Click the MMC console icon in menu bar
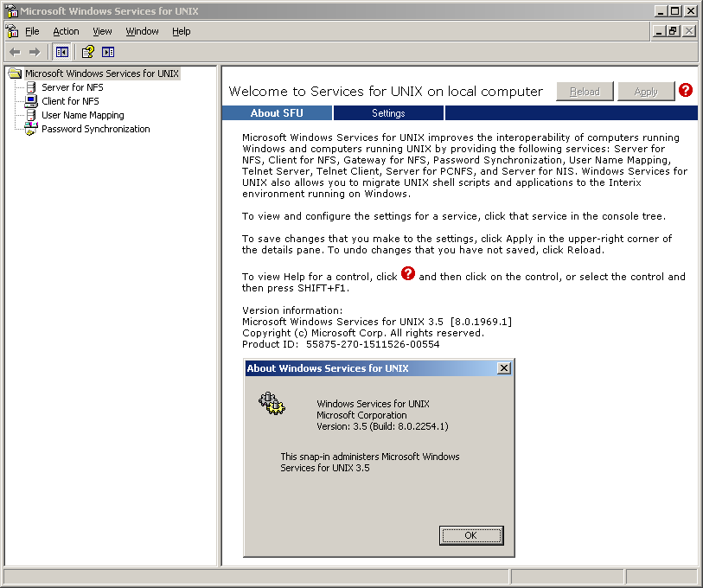The width and height of the screenshot is (703, 588). 11,31
